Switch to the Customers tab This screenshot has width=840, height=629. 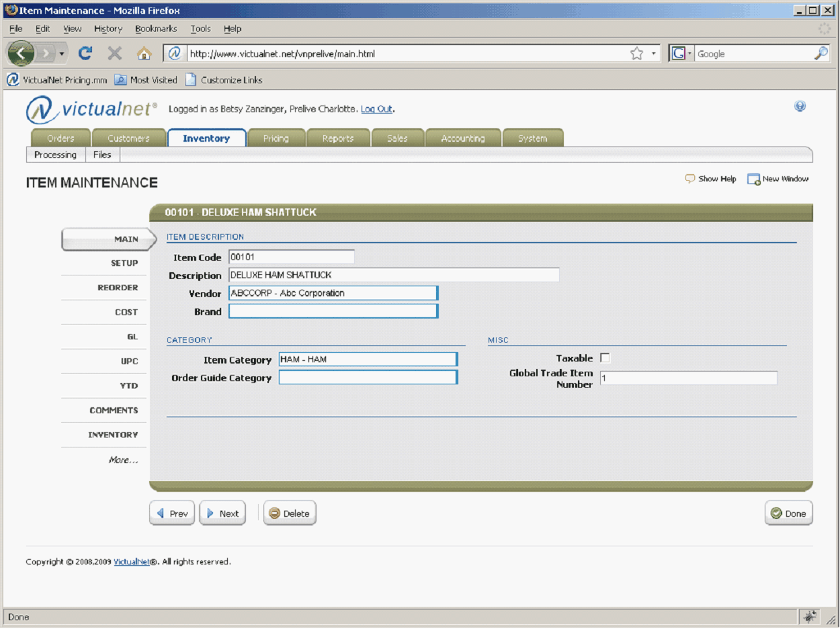click(128, 138)
